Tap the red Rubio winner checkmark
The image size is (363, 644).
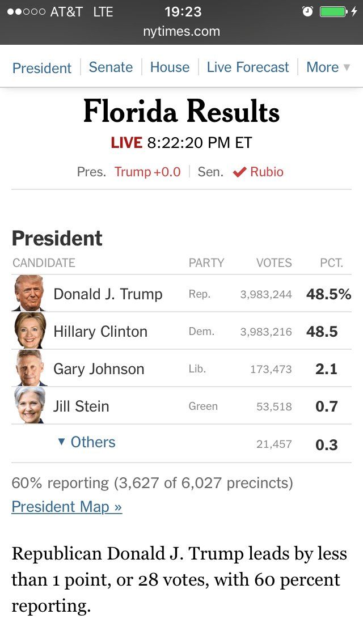tap(239, 172)
